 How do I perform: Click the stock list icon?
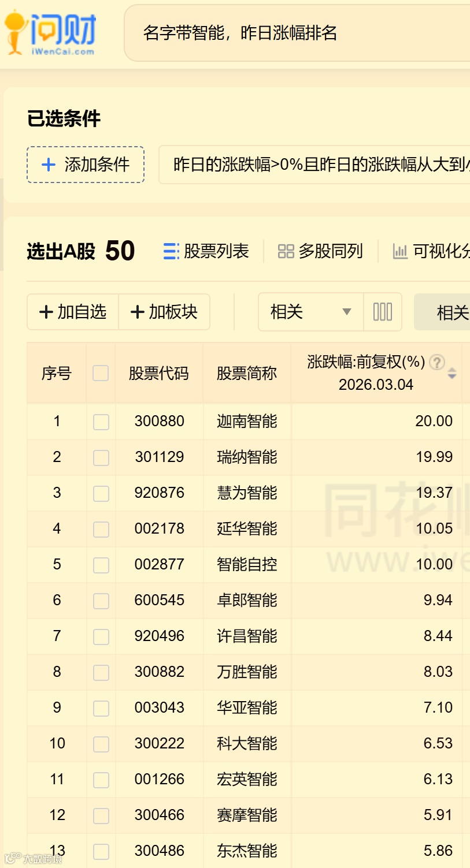[x=171, y=251]
